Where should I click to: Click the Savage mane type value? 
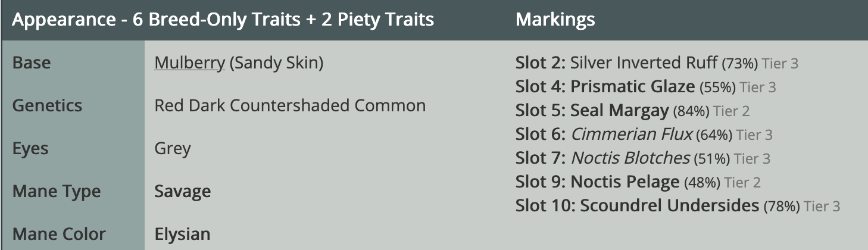click(x=182, y=192)
